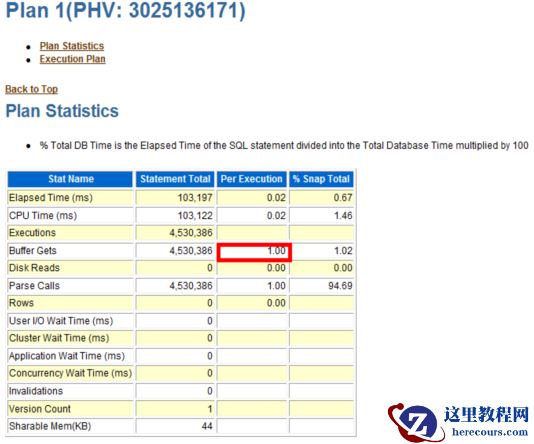
Task: Open the Plan Statistics link
Action: click(72, 46)
